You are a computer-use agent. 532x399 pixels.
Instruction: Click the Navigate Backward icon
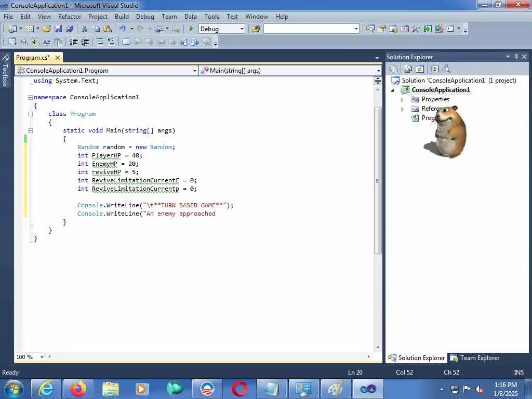coord(159,29)
